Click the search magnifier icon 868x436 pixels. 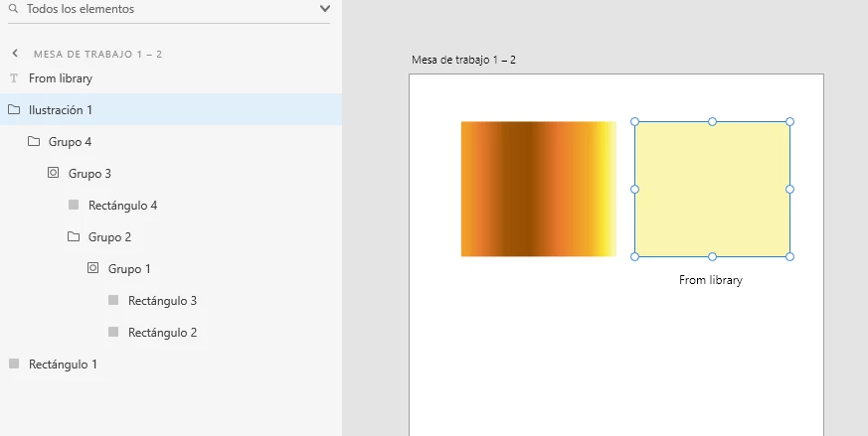(x=13, y=8)
